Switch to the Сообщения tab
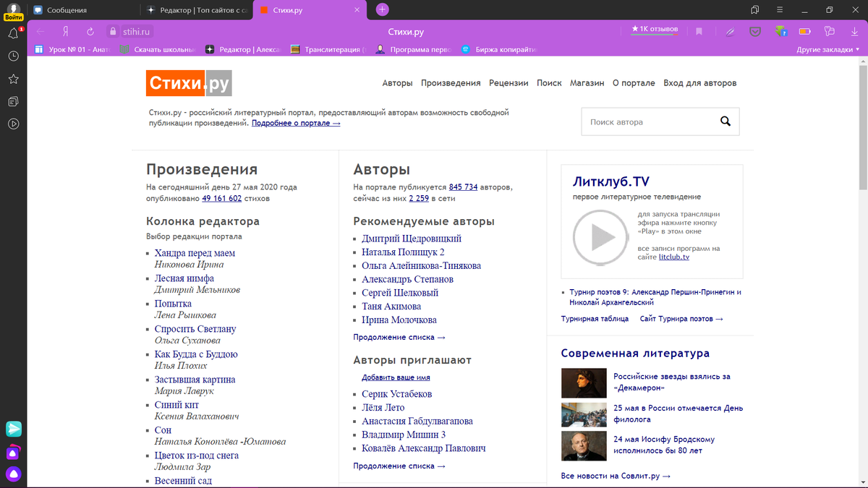This screenshot has height=488, width=868. (83, 10)
